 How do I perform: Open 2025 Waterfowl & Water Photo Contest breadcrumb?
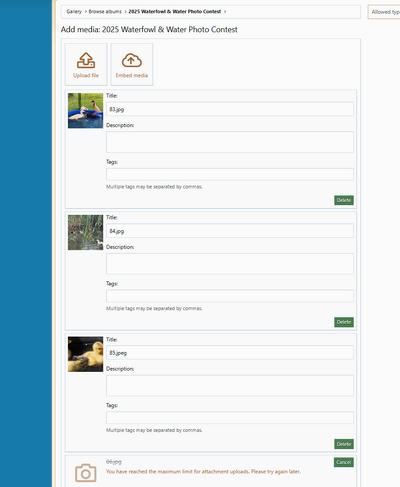click(175, 12)
